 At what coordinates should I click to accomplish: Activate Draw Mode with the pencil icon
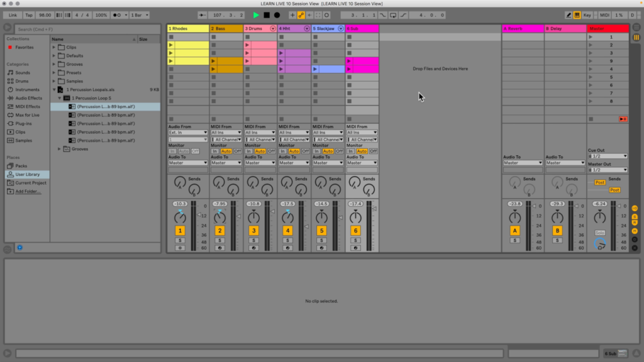(x=569, y=14)
